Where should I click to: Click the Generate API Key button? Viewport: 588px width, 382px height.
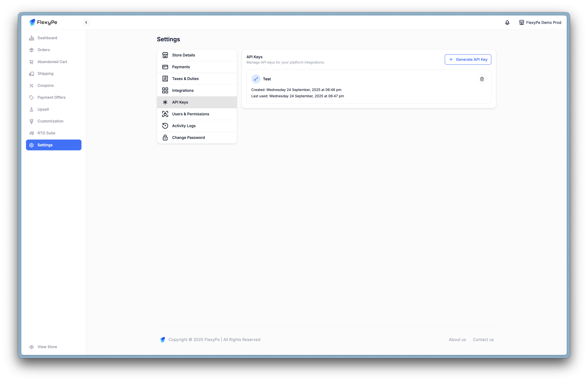pos(468,60)
